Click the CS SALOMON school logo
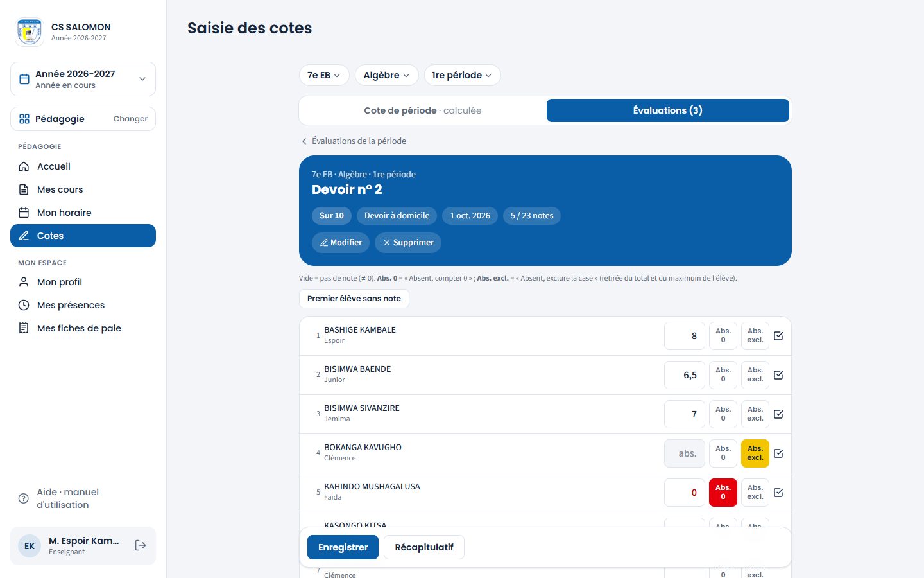Image resolution: width=924 pixels, height=578 pixels. click(x=30, y=32)
